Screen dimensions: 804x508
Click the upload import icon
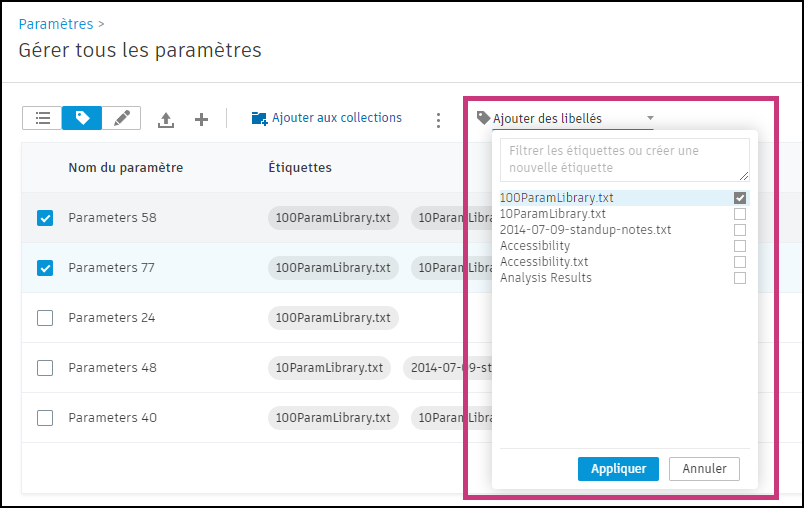(x=166, y=120)
